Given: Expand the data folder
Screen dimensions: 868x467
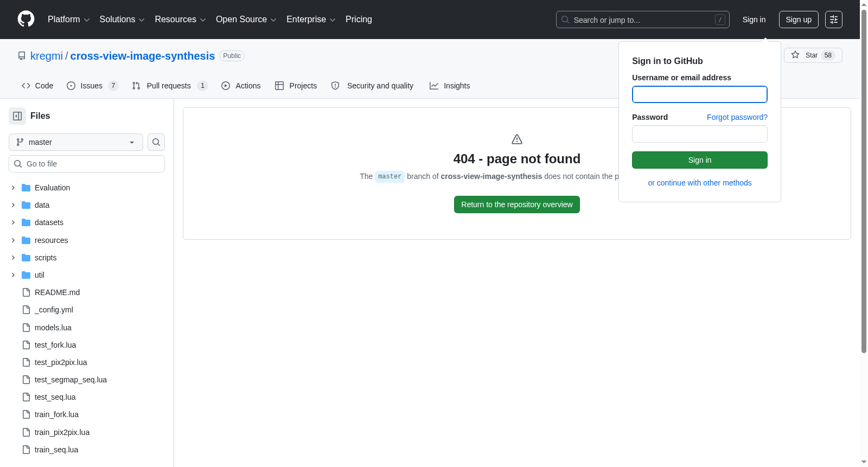Looking at the screenshot, I should [13, 205].
